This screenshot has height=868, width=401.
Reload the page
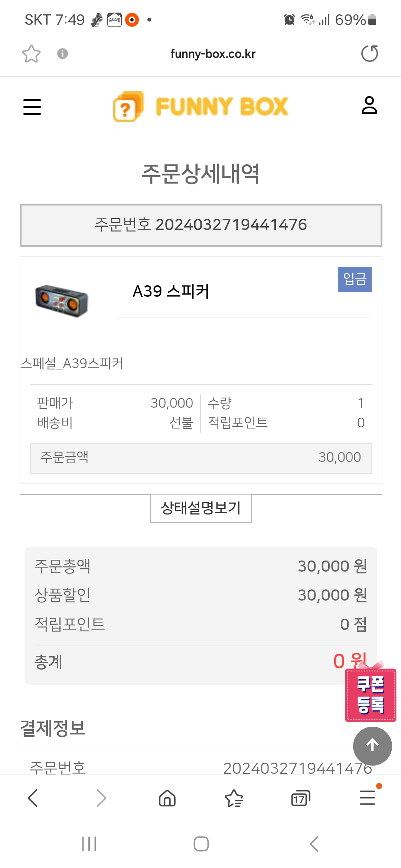(x=369, y=54)
